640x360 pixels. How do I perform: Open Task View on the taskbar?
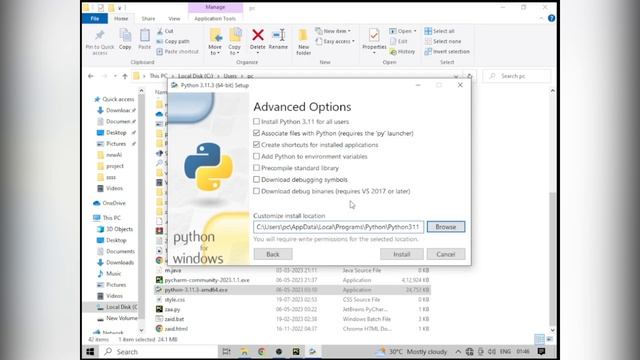[x=226, y=351]
